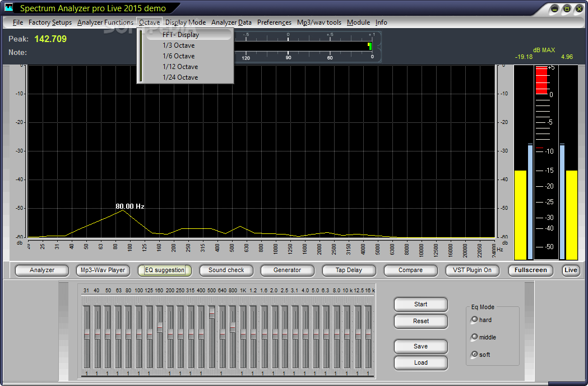Viewport: 588px width, 386px height.
Task: Click the 4.0 kHz EQ slider
Action: click(305, 334)
